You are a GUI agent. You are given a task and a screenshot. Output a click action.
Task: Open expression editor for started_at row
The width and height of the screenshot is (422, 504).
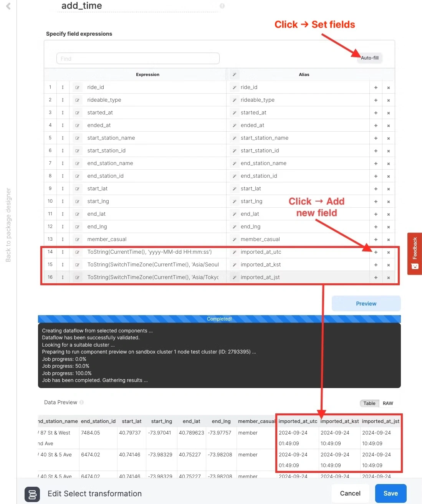tap(77, 113)
